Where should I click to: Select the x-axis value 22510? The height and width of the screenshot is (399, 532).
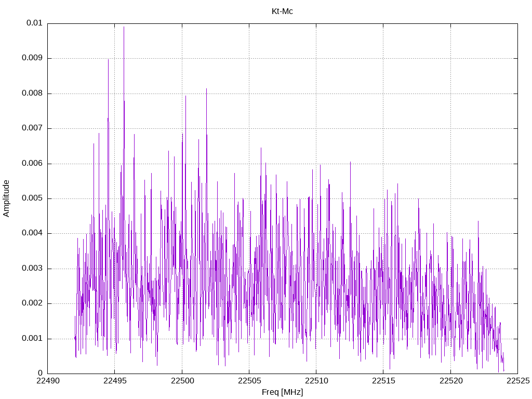coord(316,381)
